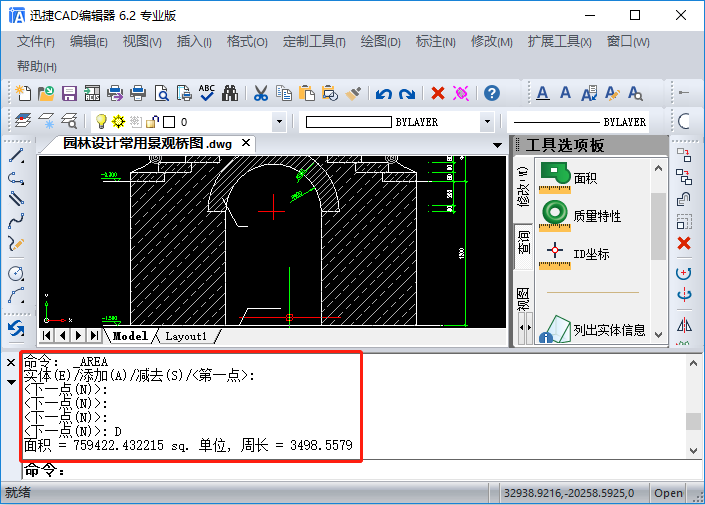Screen dimensions: 705x505
Task: Select the Circle drawing tool
Action: (x=16, y=273)
